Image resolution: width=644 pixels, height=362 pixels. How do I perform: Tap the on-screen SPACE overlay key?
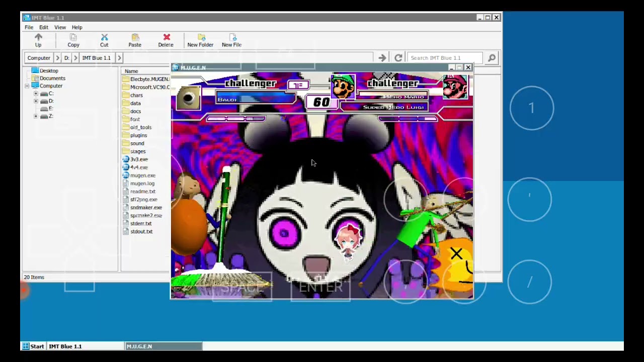click(242, 288)
